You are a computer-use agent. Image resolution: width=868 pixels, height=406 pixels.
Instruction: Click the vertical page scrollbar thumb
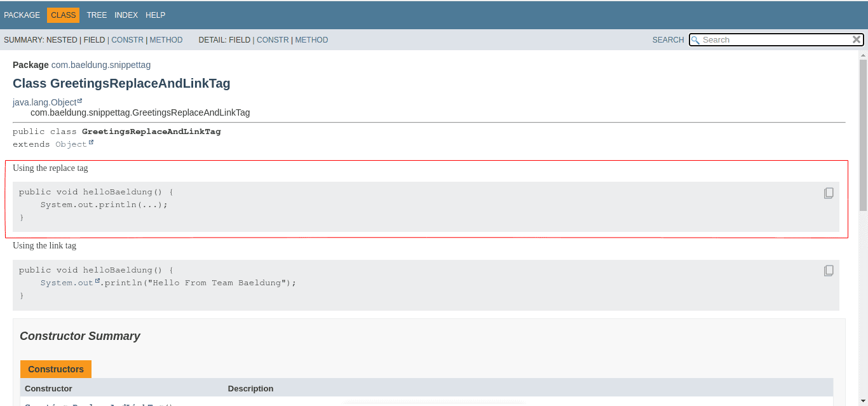coord(863,135)
